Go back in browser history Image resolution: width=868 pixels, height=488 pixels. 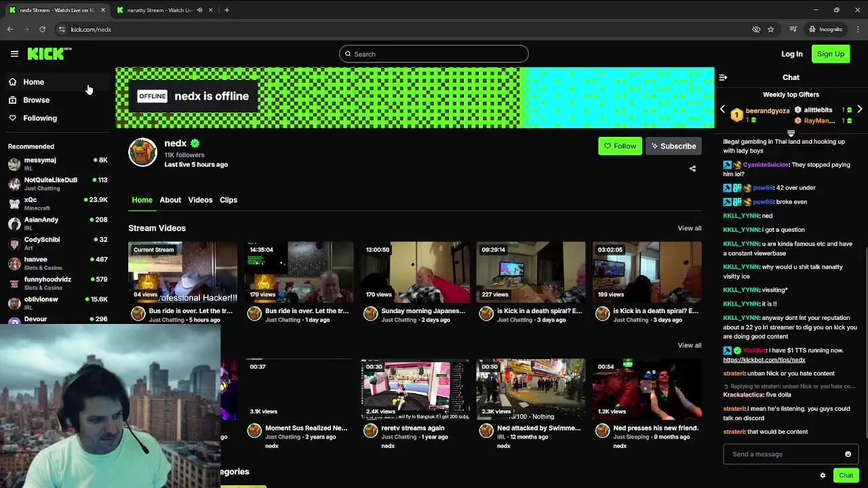pyautogui.click(x=9, y=29)
